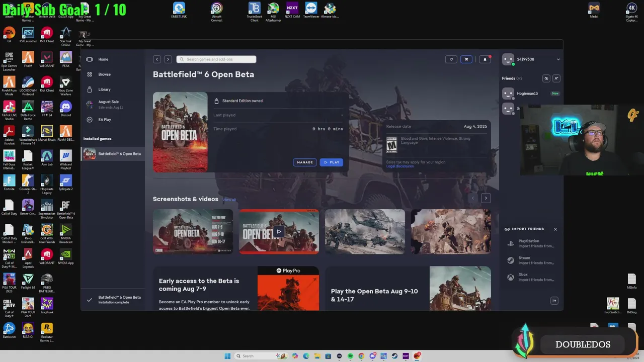Open the helicopter battle screenshot
This screenshot has height=362, width=644.
[365, 231]
